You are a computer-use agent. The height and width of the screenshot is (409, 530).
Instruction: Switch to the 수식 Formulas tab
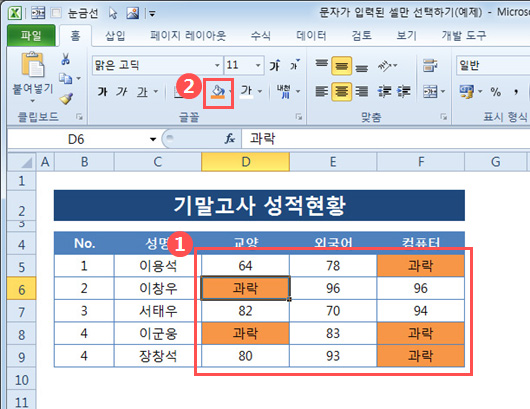[261, 35]
